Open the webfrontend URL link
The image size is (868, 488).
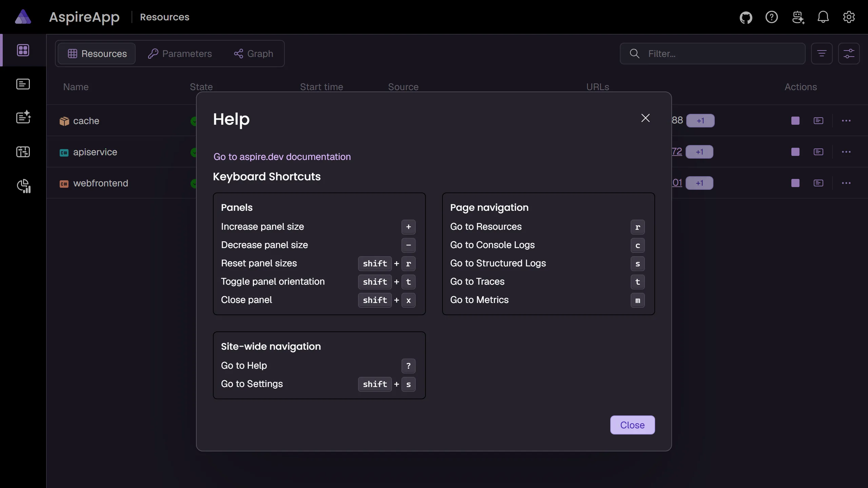677,183
